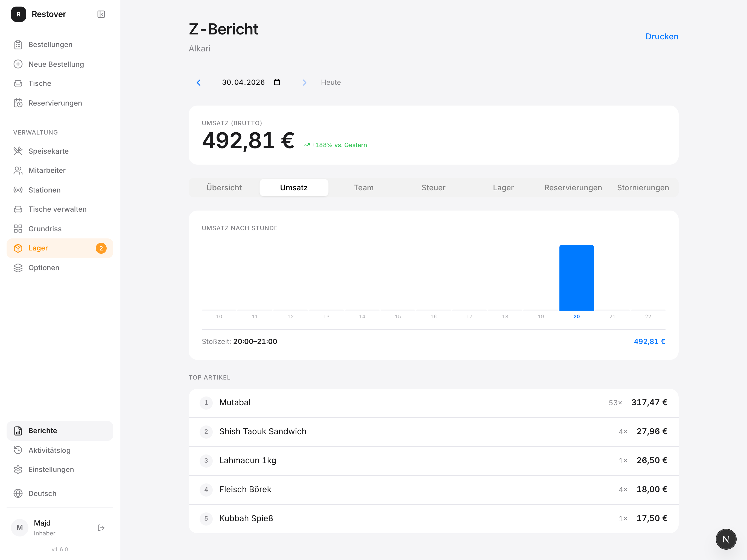Select the Fleisch Börek row

point(434,490)
